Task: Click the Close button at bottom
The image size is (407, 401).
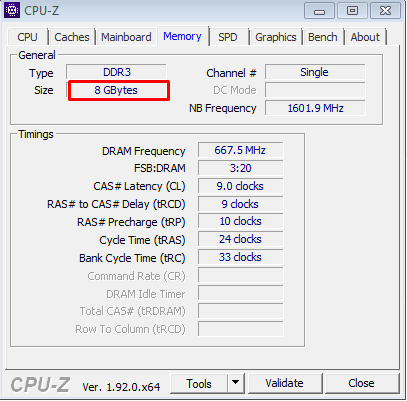Action: (x=361, y=383)
